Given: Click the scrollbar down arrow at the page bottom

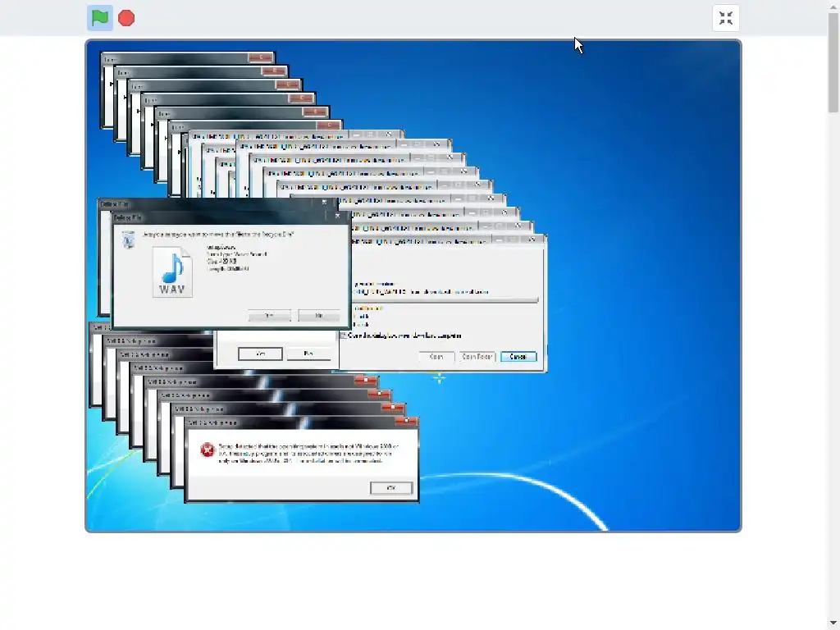Looking at the screenshot, I should [833, 623].
